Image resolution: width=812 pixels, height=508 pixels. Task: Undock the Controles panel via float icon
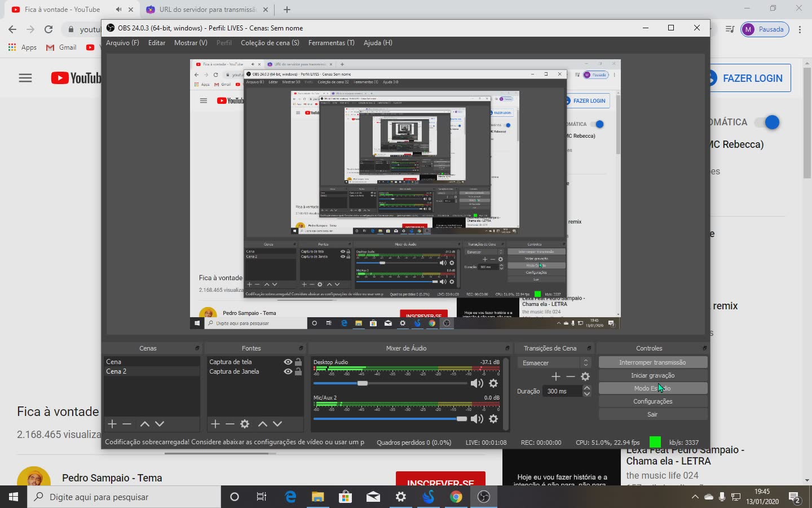click(x=704, y=348)
